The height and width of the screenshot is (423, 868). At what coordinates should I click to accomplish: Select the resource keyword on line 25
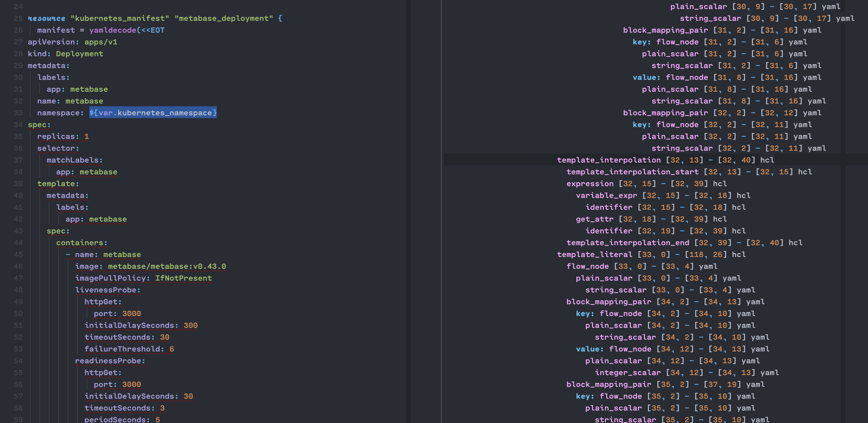click(46, 19)
